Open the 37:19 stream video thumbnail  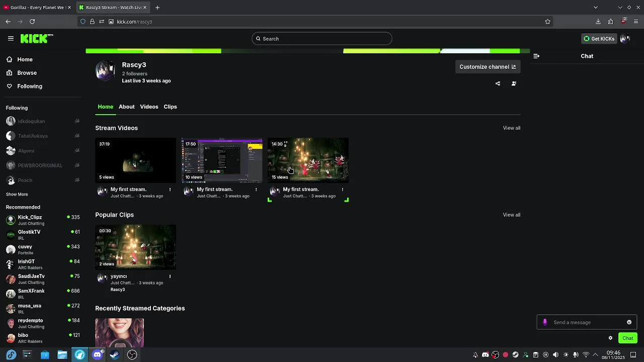point(136,160)
